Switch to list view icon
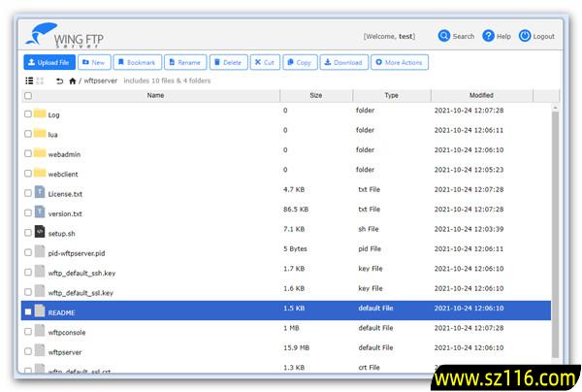Screen dimensions: 582x392 [x=28, y=81]
